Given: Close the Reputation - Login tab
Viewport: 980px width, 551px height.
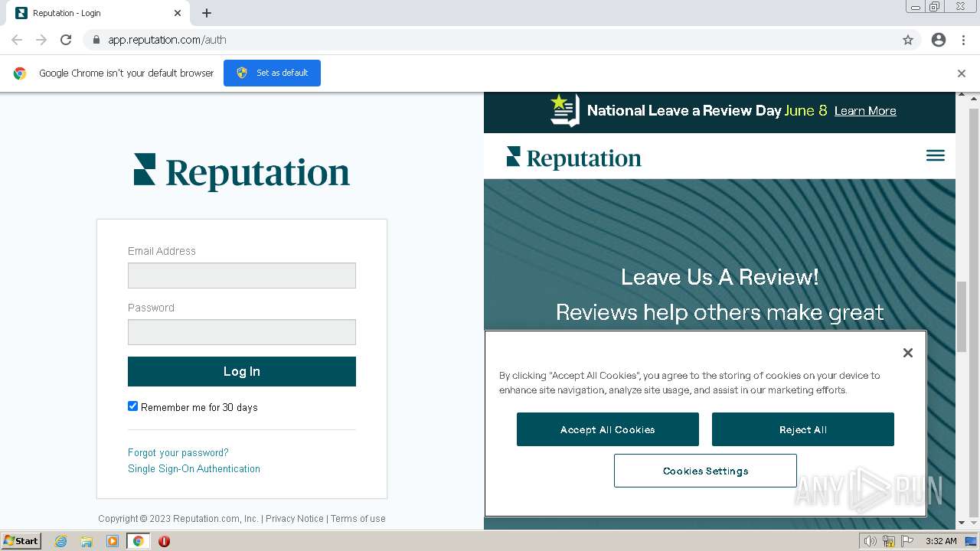Looking at the screenshot, I should [x=178, y=13].
